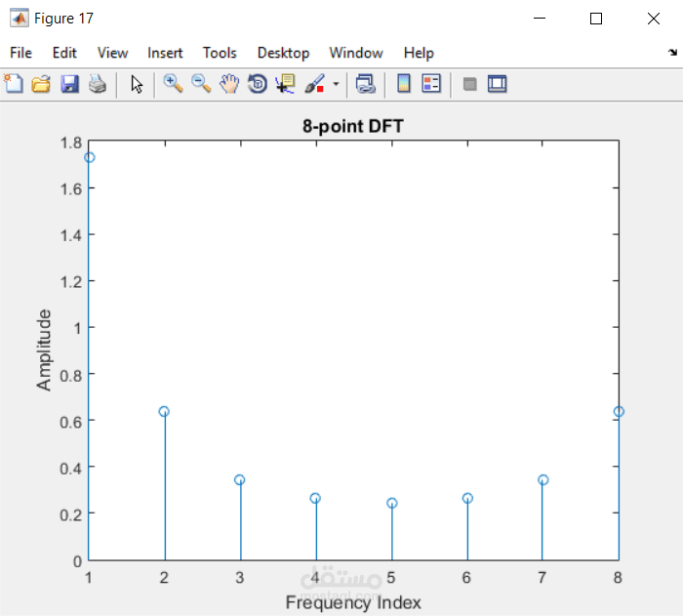Activate the Edit Plot arrow tool
683x616 pixels.
[137, 84]
